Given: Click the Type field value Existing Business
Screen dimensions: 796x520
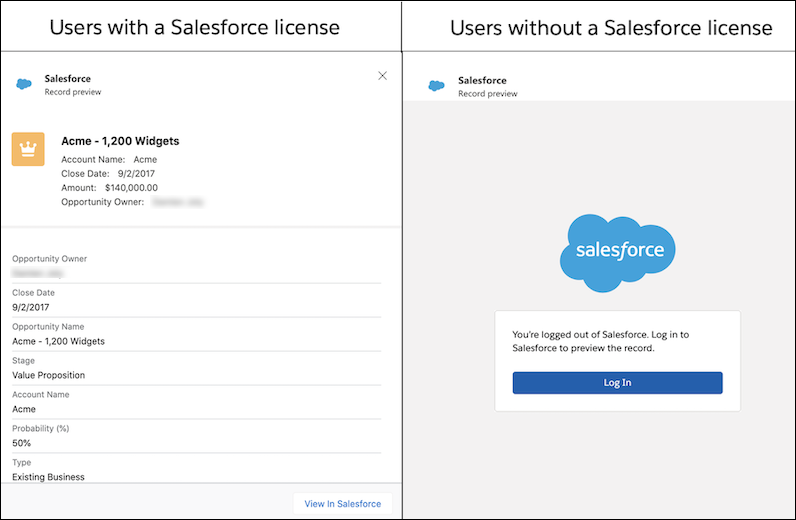Looking at the screenshot, I should point(48,477).
